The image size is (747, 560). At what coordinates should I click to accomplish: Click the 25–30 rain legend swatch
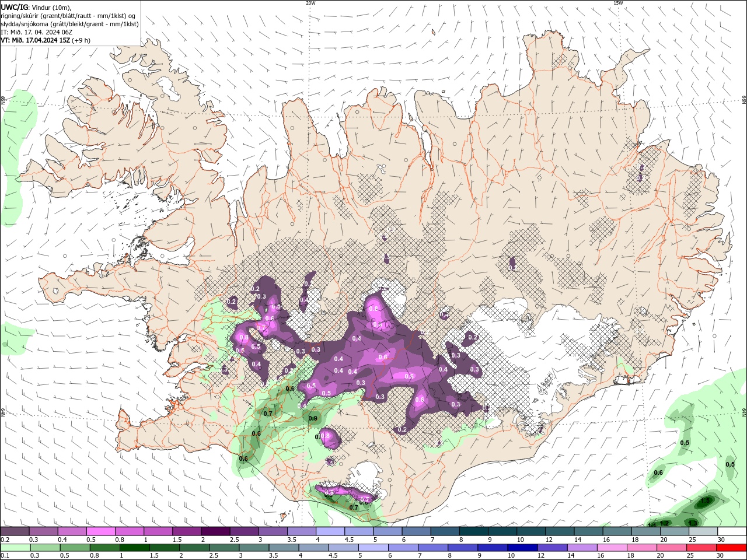coord(701,548)
